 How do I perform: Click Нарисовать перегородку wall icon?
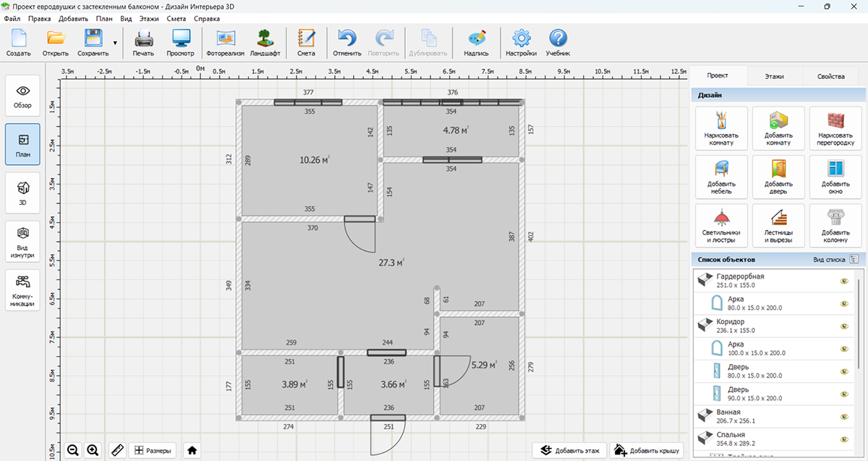(x=835, y=128)
